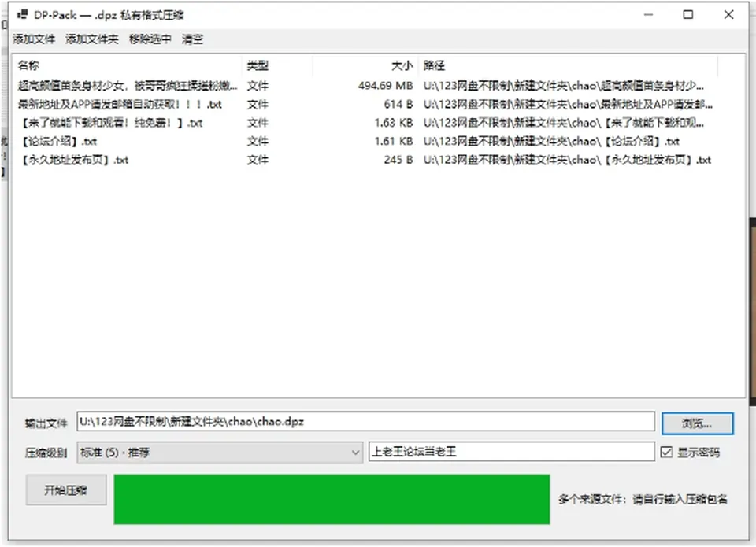
Task: Expand the 压缩级别 dropdown
Action: pyautogui.click(x=220, y=453)
